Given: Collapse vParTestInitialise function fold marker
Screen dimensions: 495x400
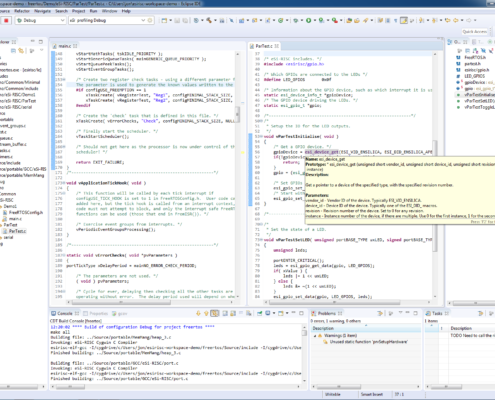Looking at the screenshot, I should 261,137.
